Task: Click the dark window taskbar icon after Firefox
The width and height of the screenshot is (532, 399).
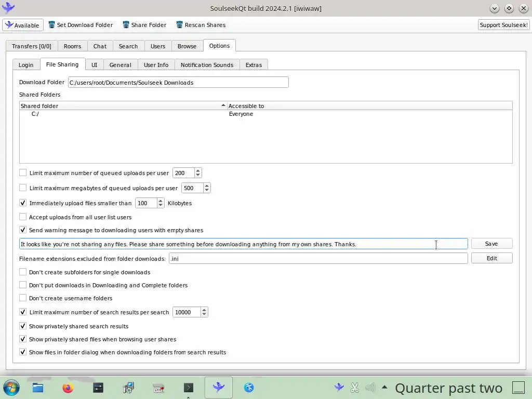Action: (x=98, y=388)
